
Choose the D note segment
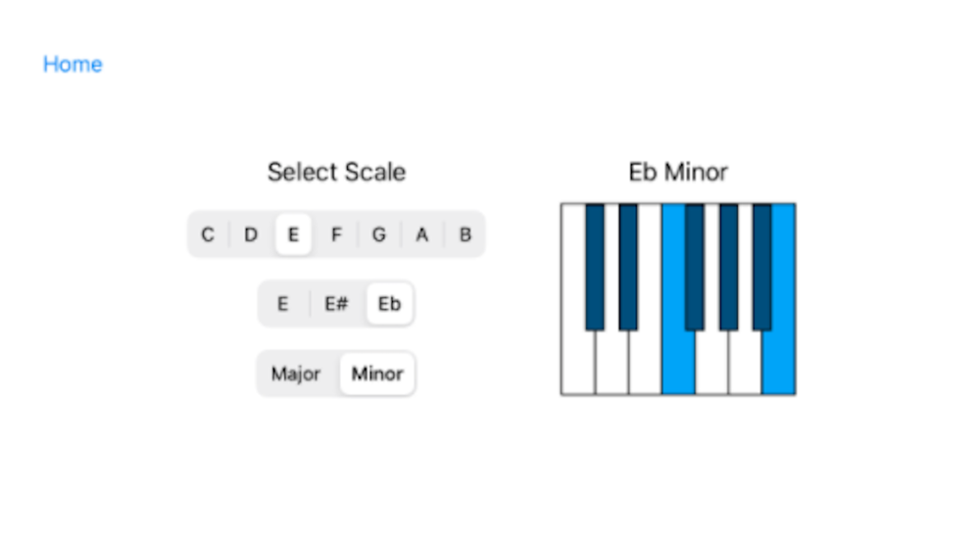[x=251, y=234]
